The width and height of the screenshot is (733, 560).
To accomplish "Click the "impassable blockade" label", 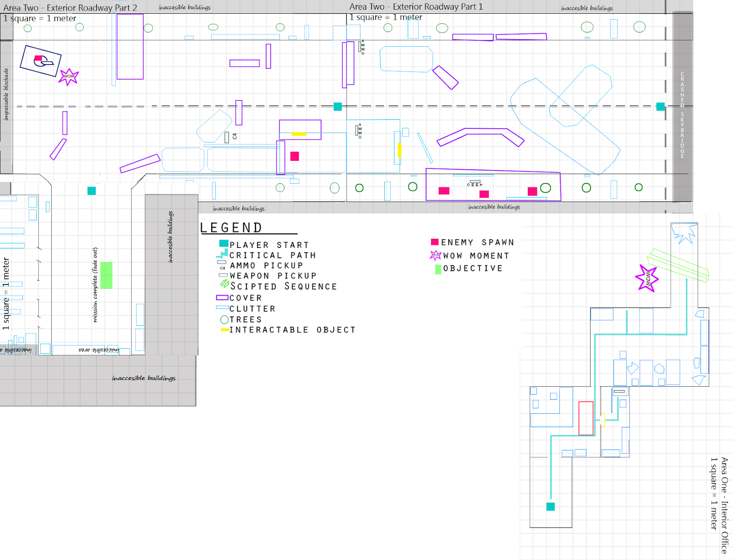I will (x=6, y=94).
